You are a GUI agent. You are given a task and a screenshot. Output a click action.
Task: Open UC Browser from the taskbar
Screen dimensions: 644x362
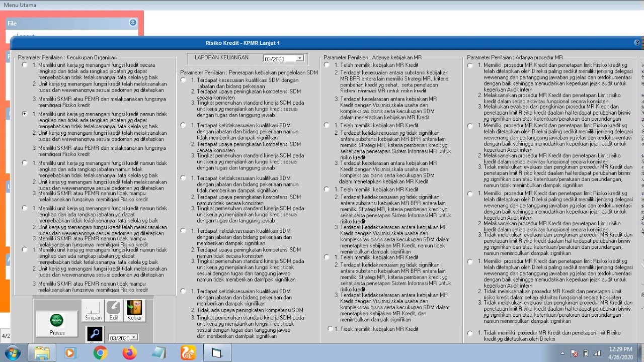click(188, 353)
